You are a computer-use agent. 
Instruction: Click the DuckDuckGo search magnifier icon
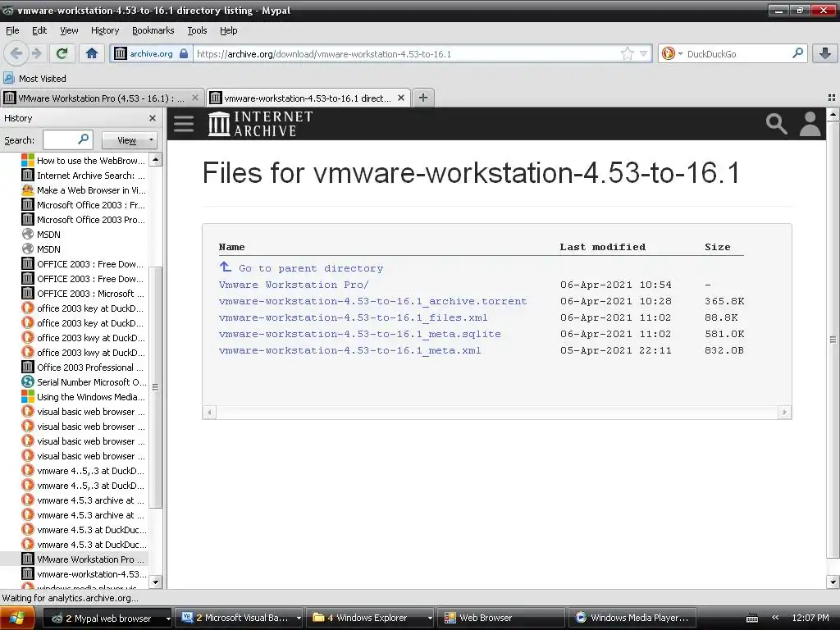797,53
